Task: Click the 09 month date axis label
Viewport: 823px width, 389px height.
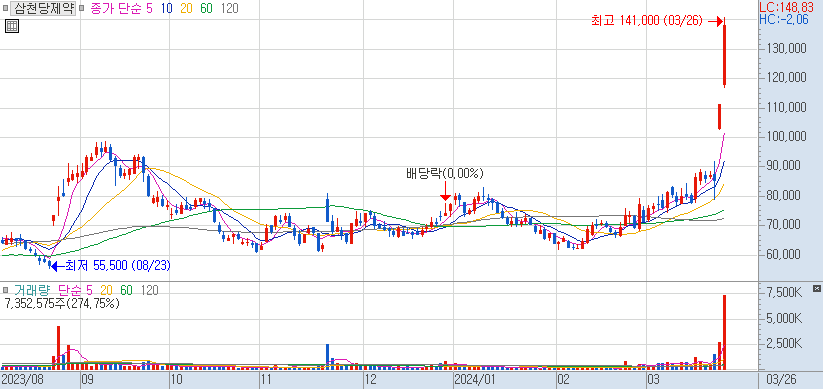Action: tap(88, 379)
